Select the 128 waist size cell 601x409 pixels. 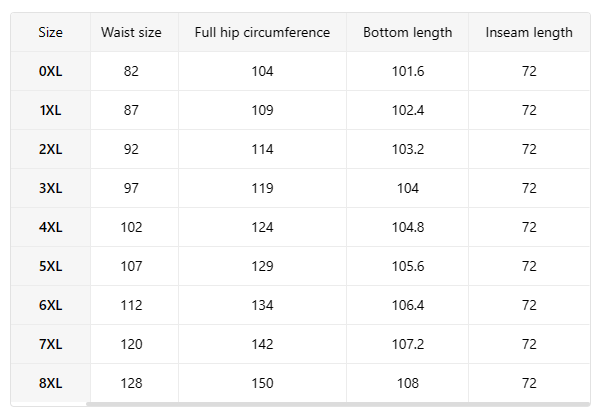131,383
